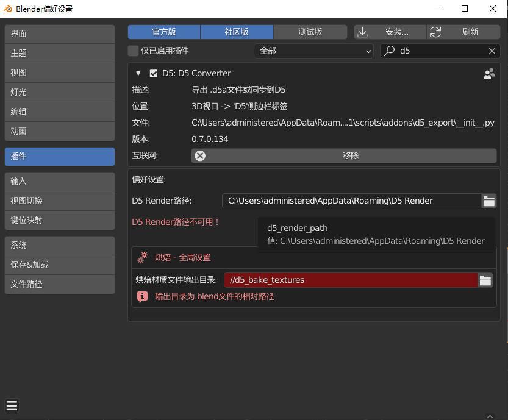Click the addon file path text

point(343,123)
